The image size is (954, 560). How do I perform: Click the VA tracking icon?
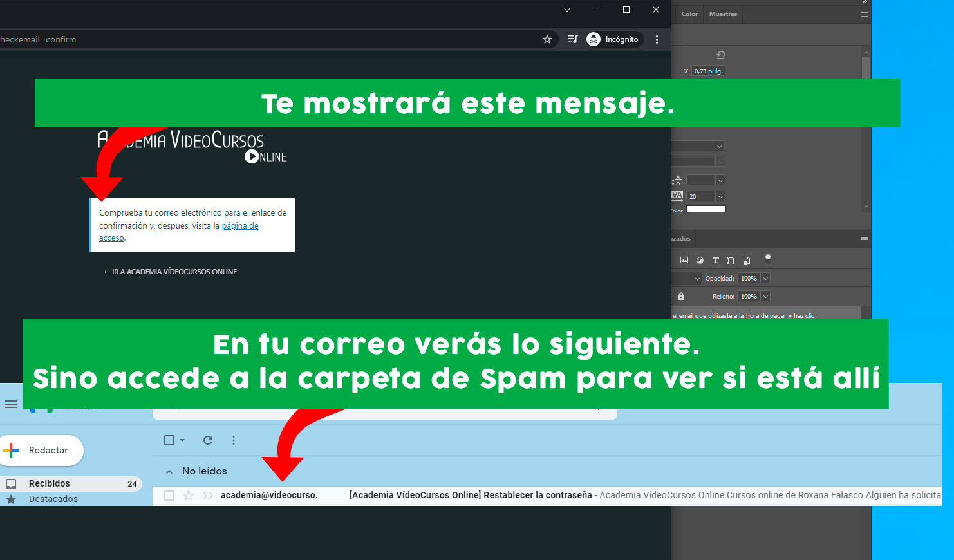click(x=677, y=196)
